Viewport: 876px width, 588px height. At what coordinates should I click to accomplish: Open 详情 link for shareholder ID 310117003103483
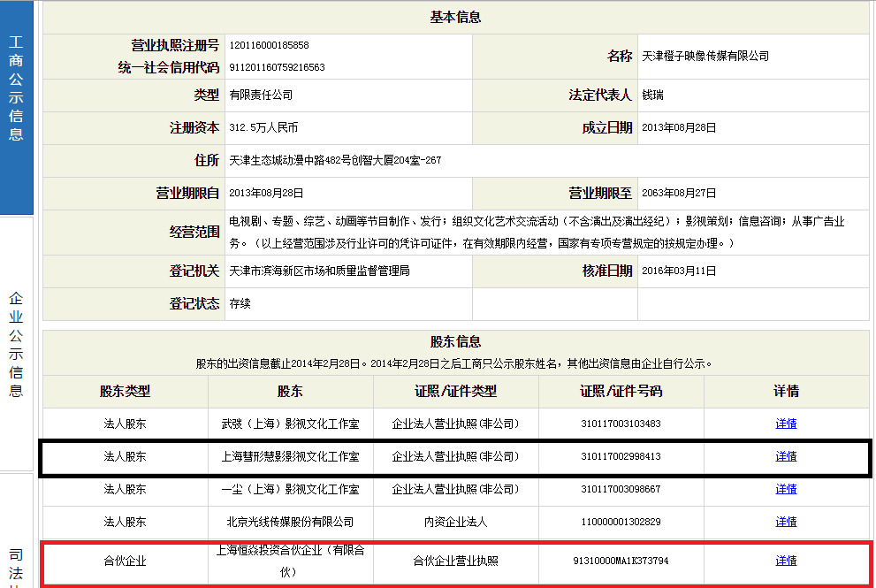coord(786,424)
